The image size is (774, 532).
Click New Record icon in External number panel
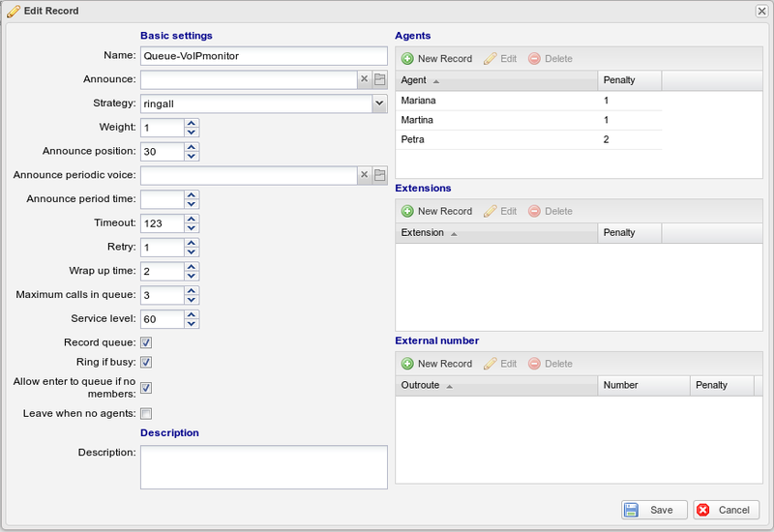pos(407,364)
